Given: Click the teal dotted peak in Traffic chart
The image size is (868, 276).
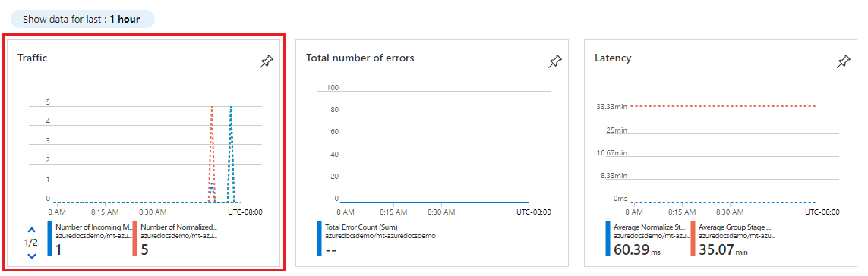Looking at the screenshot, I should (x=231, y=108).
